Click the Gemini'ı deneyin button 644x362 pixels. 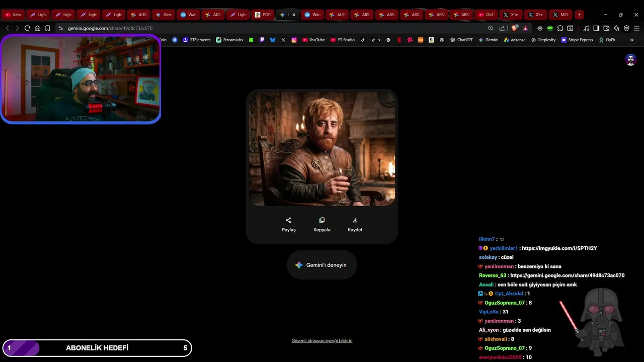[322, 265]
